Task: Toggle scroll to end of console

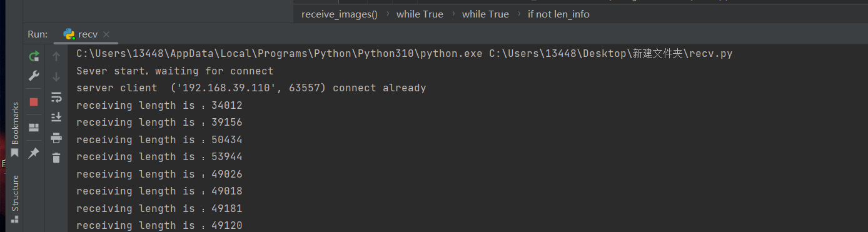Action: click(x=56, y=117)
